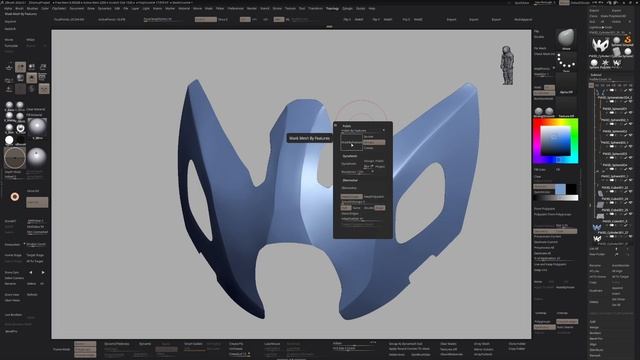This screenshot has width=640, height=360.
Task: Open the Dots stroke type thumbnail
Action: (566, 62)
